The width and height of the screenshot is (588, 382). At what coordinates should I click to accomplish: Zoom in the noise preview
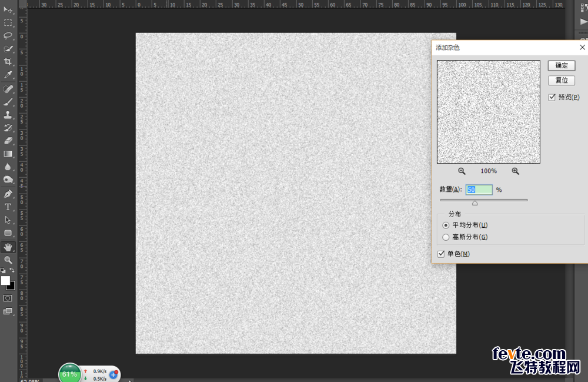click(516, 171)
